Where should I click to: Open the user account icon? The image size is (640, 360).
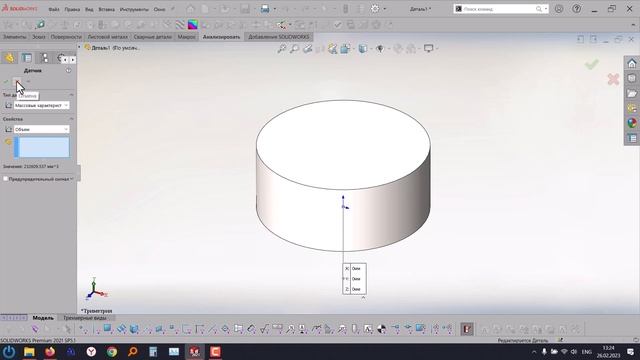point(559,9)
